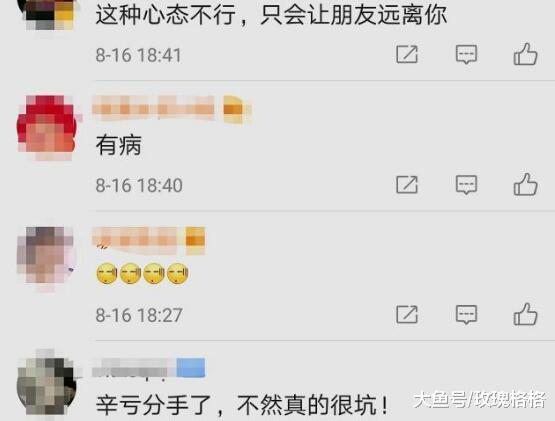Open the red-haired commenter's avatar
555x421 pixels.
click(47, 127)
